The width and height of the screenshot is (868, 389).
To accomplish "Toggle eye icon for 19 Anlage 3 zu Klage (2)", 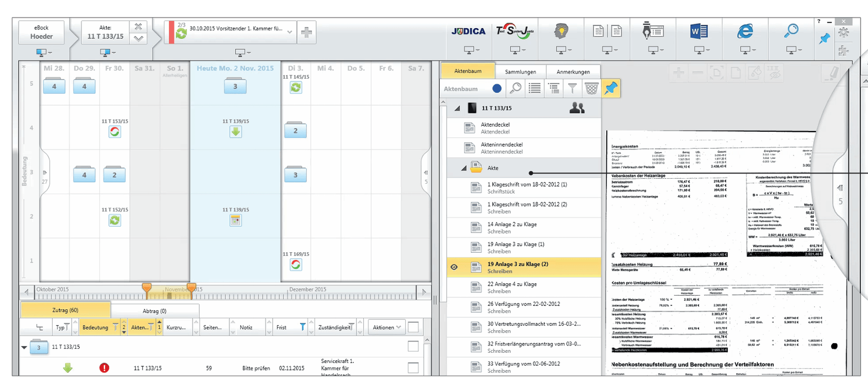I will (x=454, y=267).
